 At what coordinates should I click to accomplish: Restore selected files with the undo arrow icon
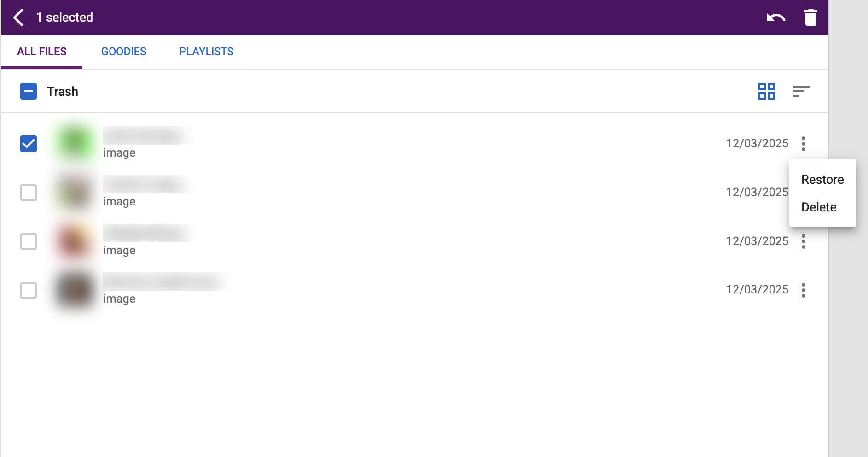776,18
